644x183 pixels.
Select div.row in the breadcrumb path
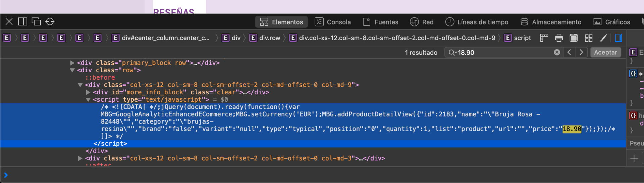269,38
